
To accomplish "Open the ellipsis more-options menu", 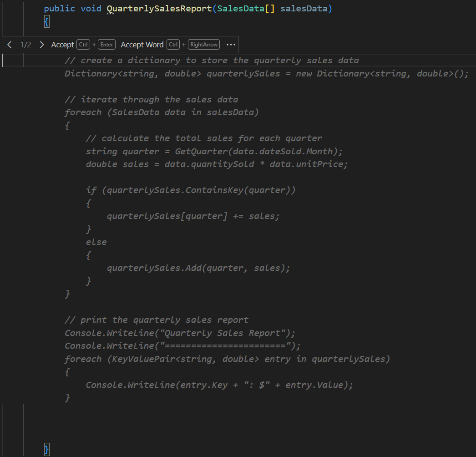I will pyautogui.click(x=231, y=44).
